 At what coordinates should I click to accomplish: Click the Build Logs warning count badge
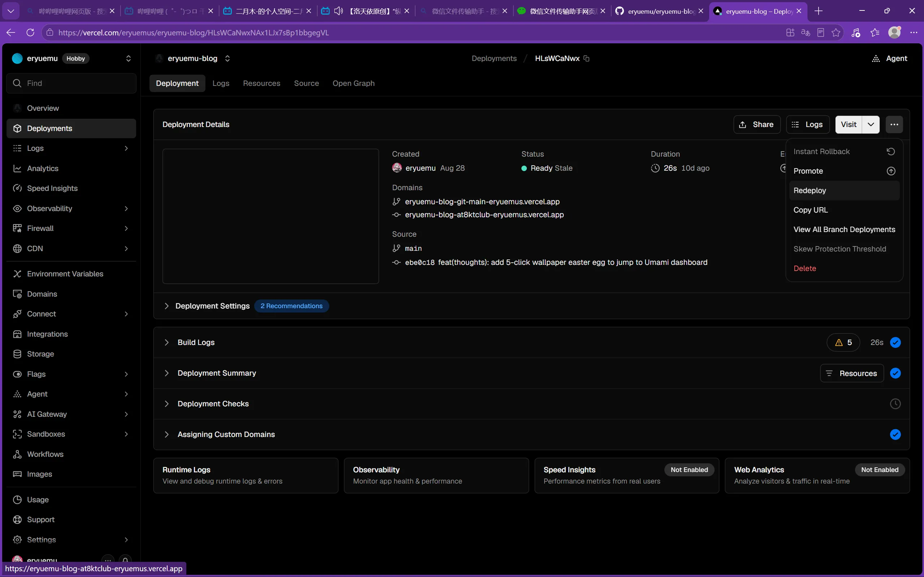click(843, 342)
